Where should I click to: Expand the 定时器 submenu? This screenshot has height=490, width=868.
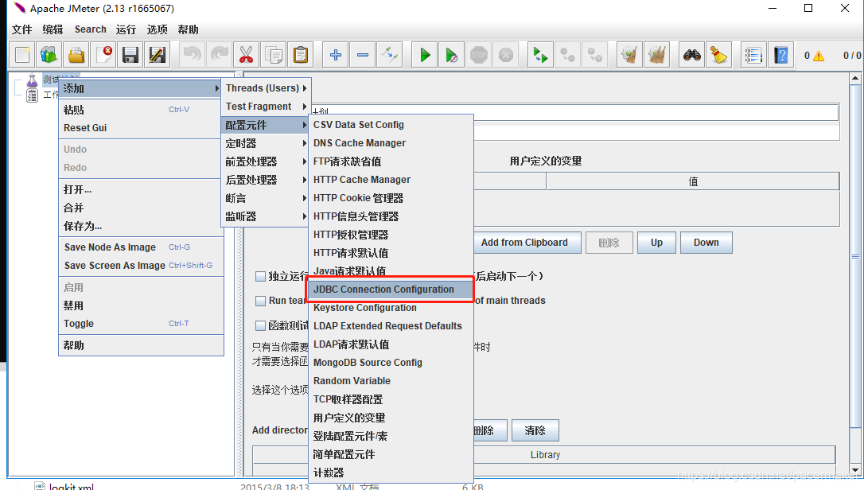266,143
